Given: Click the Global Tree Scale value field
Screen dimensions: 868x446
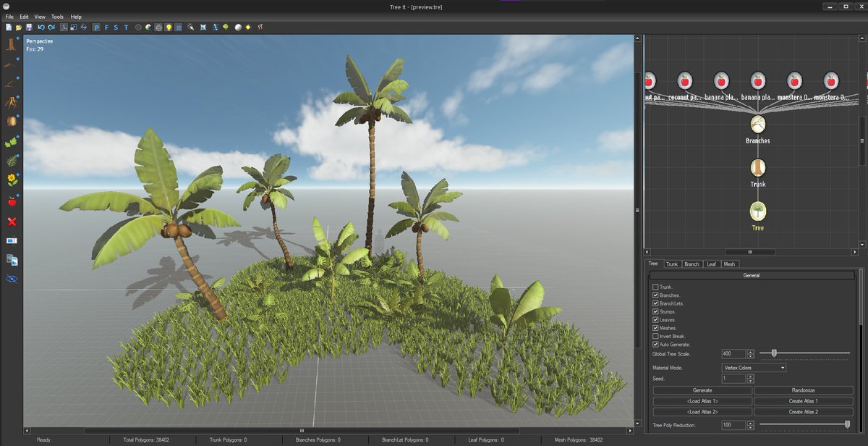Looking at the screenshot, I should point(733,354).
